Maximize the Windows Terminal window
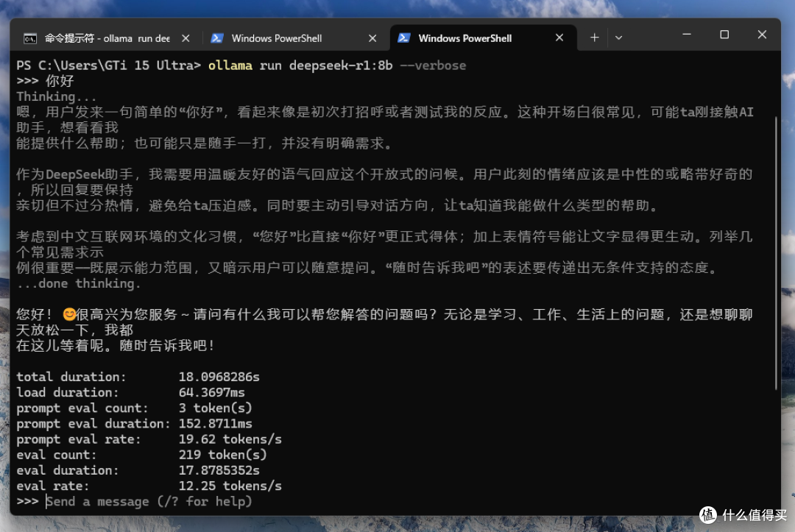 point(724,35)
